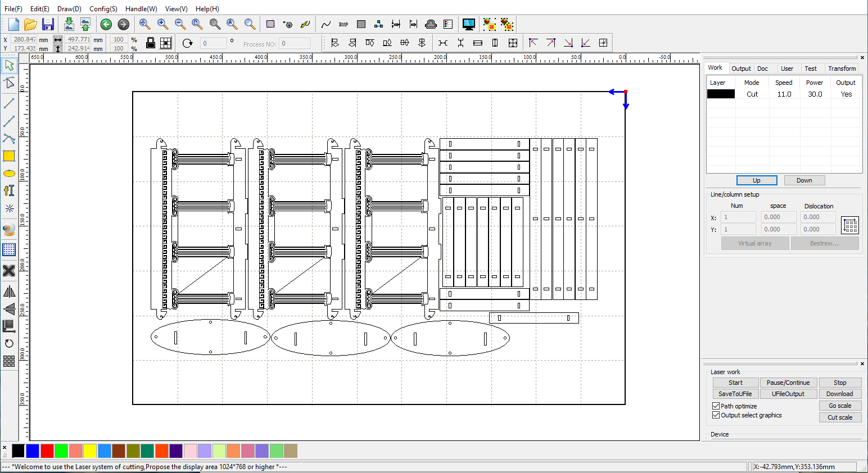Click the open folder icon
This screenshot has height=473, width=868.
[x=30, y=24]
